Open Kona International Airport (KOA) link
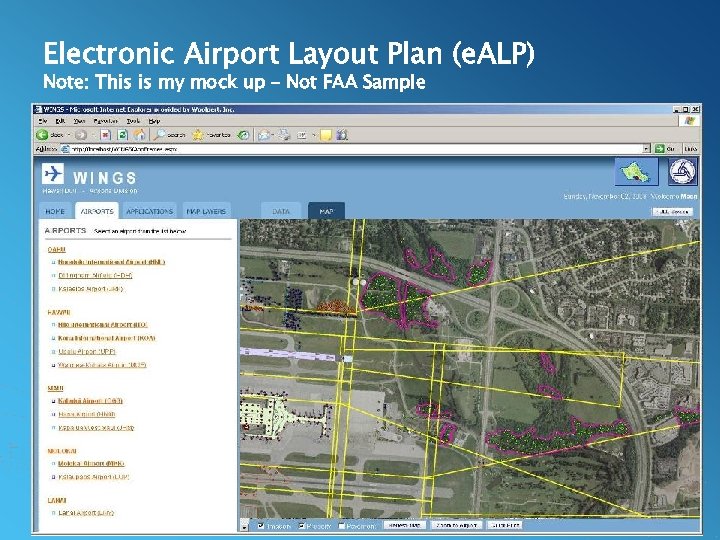 pyautogui.click(x=107, y=338)
